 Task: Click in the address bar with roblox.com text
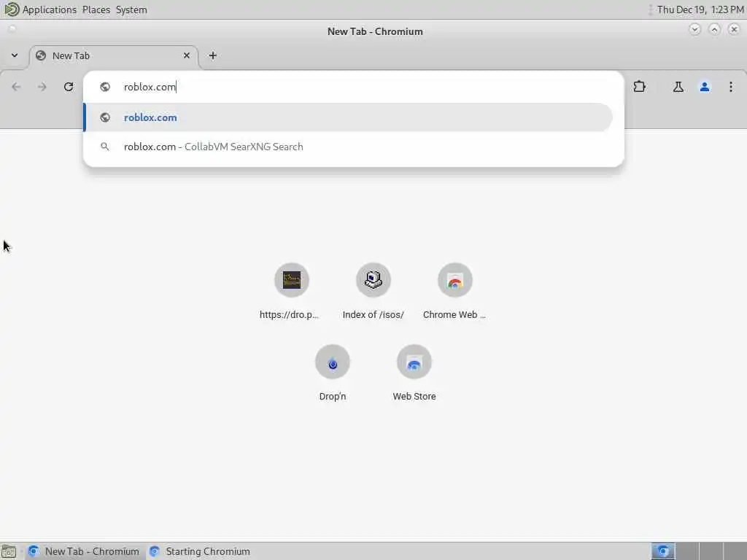tap(354, 87)
